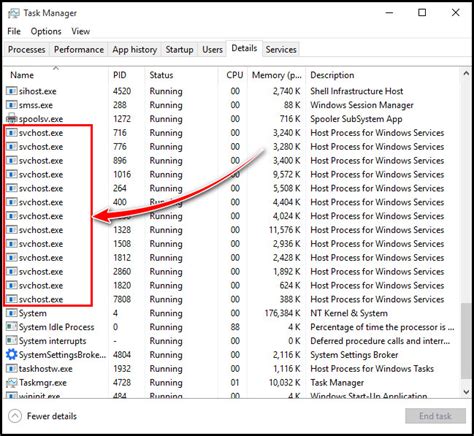Select the Details tab
This screenshot has height=436, width=474.
click(244, 48)
